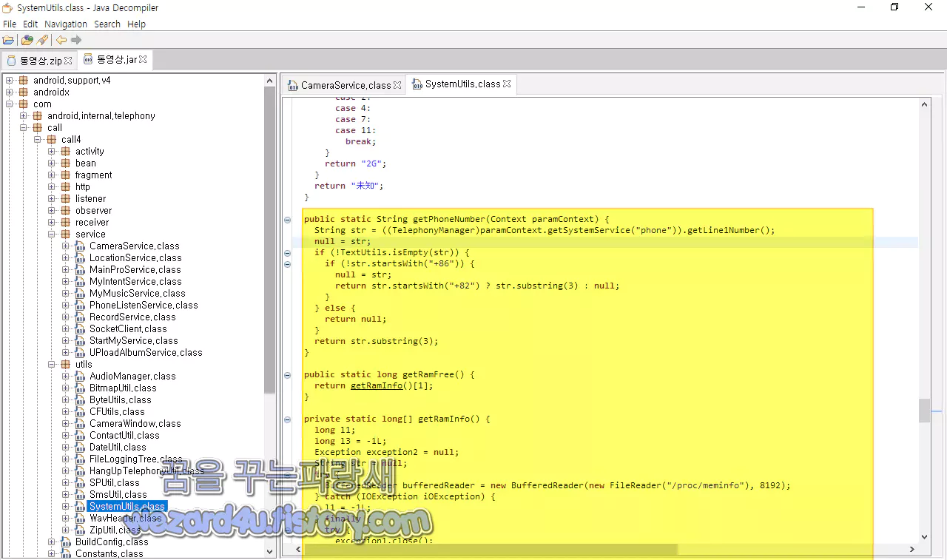The image size is (947, 560).
Task: Select the CameraService.class file icon in tree
Action: tap(80, 246)
